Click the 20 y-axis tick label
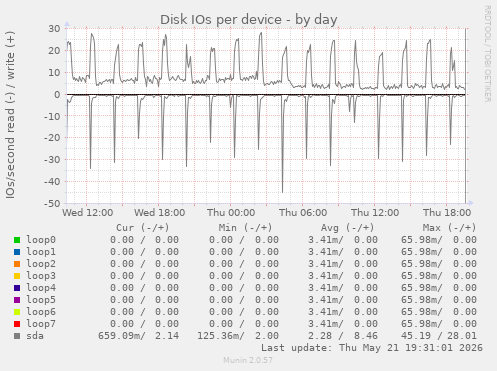Screen dimensions: 497x371 click(x=54, y=51)
